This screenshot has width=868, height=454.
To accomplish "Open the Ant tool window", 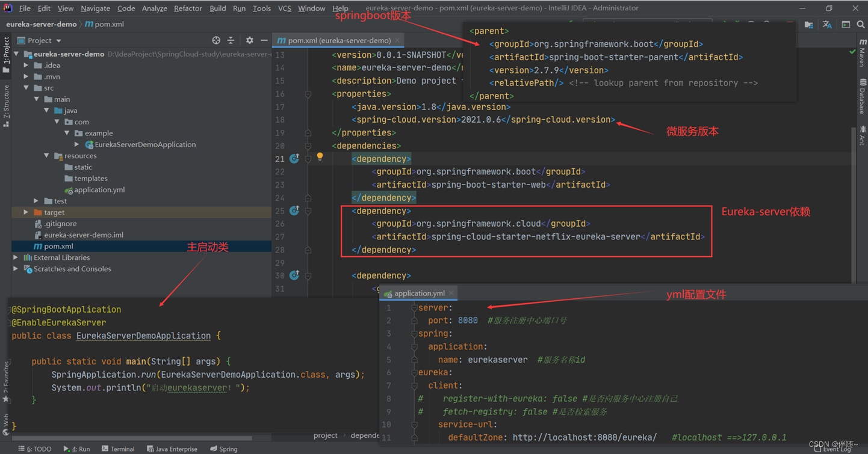I will tap(862, 135).
